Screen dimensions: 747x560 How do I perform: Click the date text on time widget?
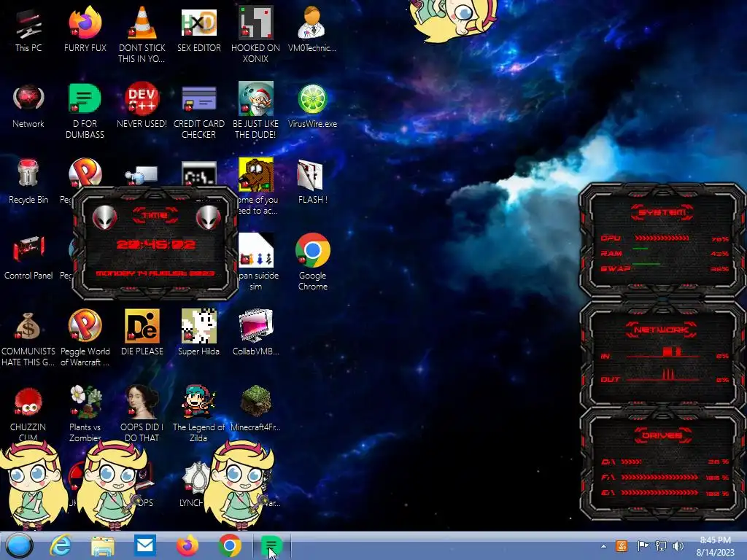coord(155,273)
